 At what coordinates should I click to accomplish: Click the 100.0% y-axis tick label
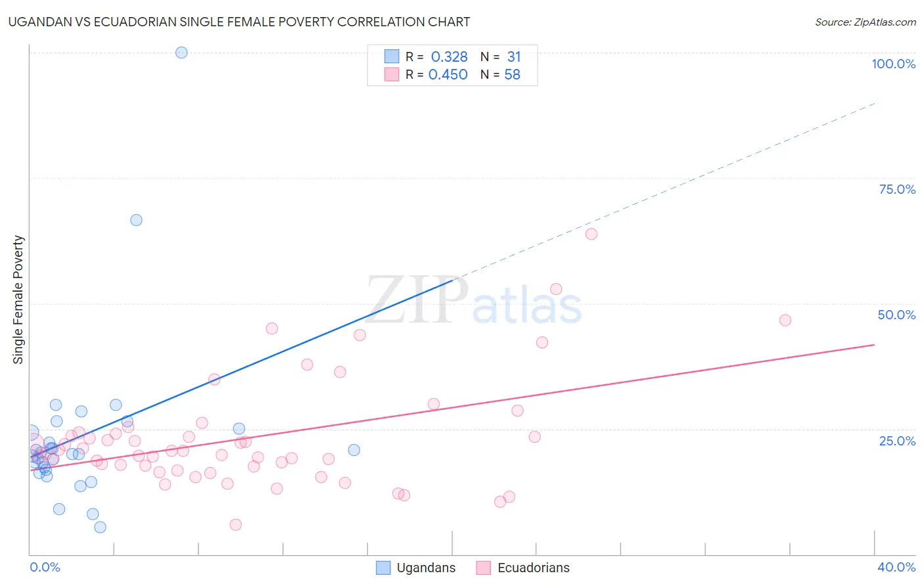[893, 64]
